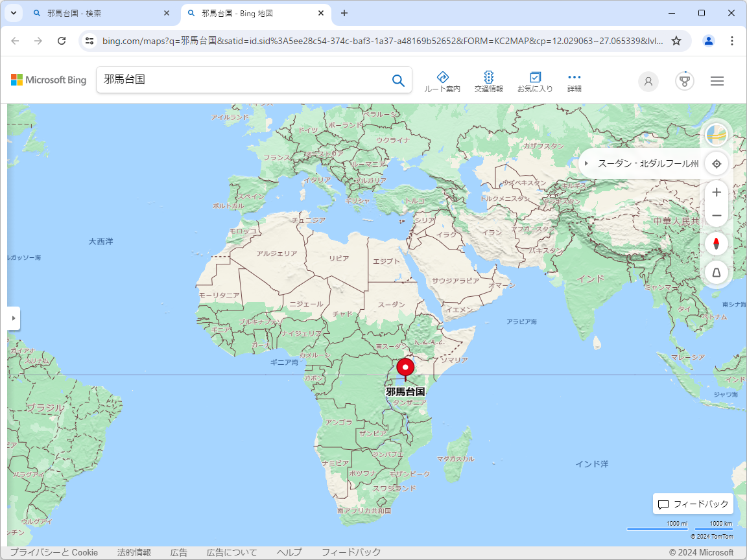
Task: Open 広告 footer link
Action: pyautogui.click(x=179, y=552)
